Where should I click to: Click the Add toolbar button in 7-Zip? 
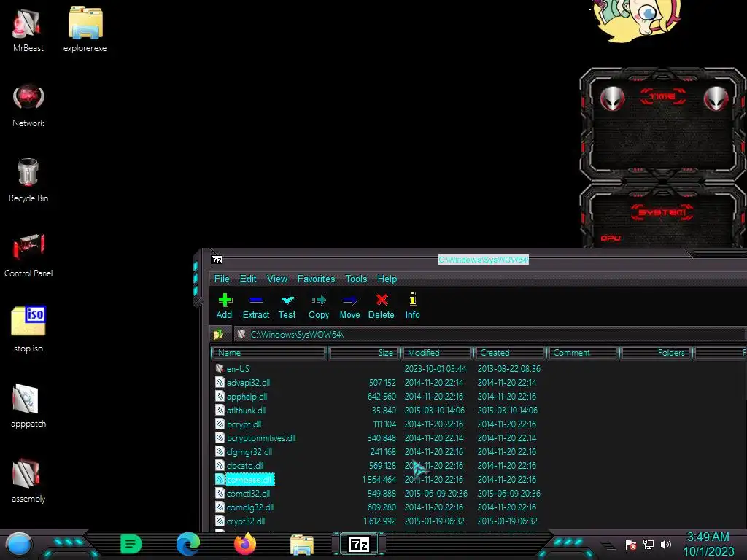point(225,306)
